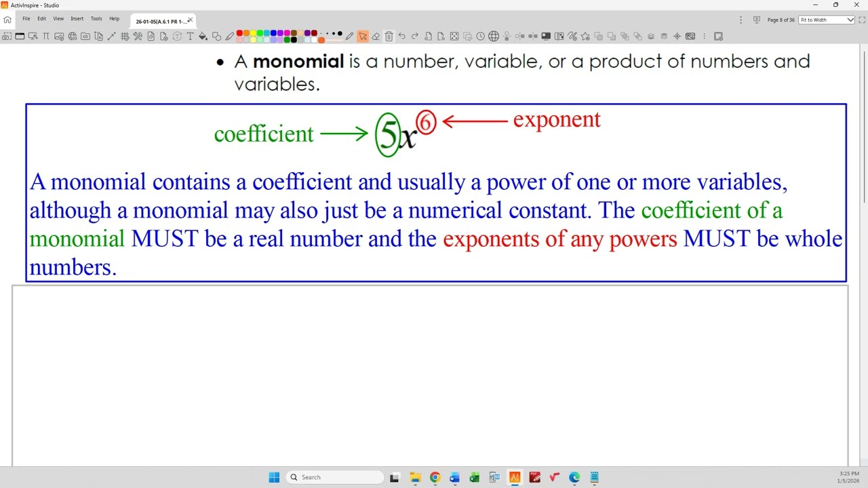Click the Page 8 of 36 indicator
This screenshot has height=488, width=868.
[x=781, y=20]
